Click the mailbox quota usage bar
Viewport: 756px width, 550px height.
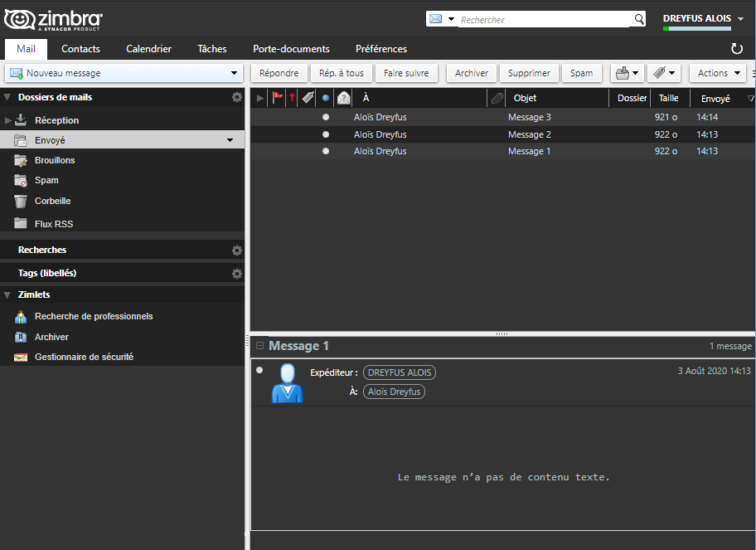pyautogui.click(x=696, y=29)
